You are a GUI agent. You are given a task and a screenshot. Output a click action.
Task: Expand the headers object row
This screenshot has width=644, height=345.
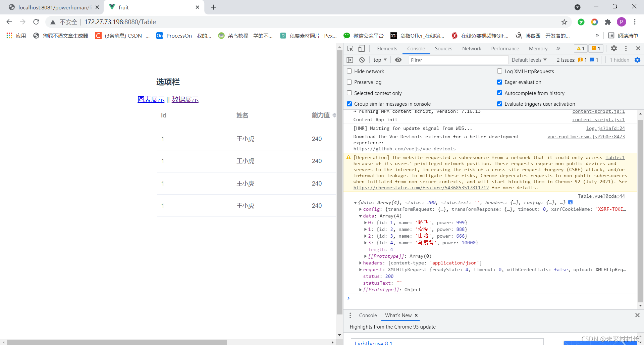(x=361, y=263)
